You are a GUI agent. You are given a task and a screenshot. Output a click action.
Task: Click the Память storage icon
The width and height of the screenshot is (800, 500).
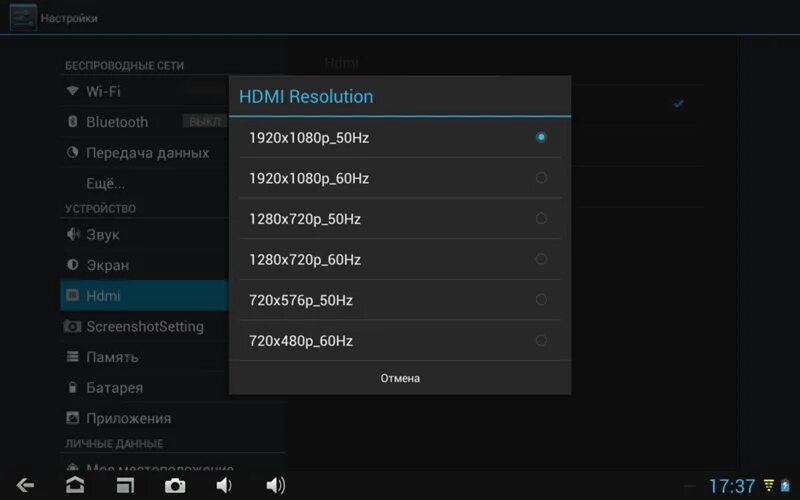72,356
